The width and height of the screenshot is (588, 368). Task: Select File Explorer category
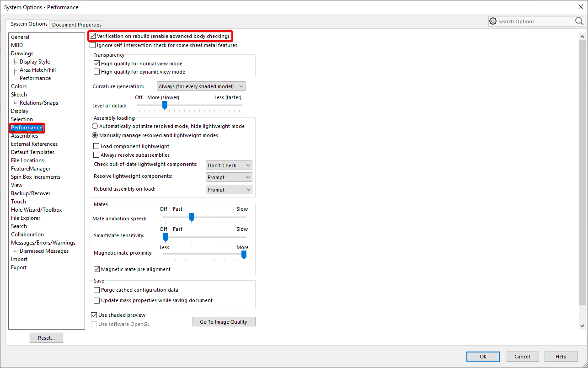[26, 218]
